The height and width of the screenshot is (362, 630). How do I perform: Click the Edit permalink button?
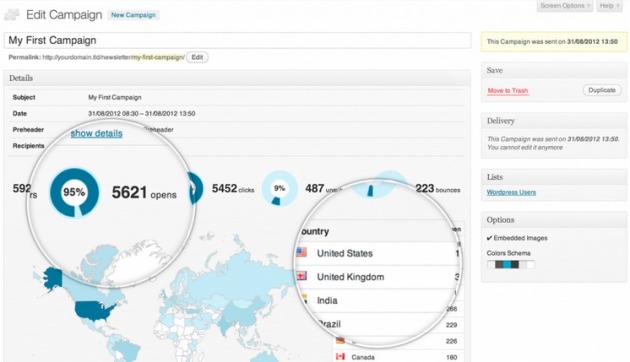pyautogui.click(x=197, y=57)
